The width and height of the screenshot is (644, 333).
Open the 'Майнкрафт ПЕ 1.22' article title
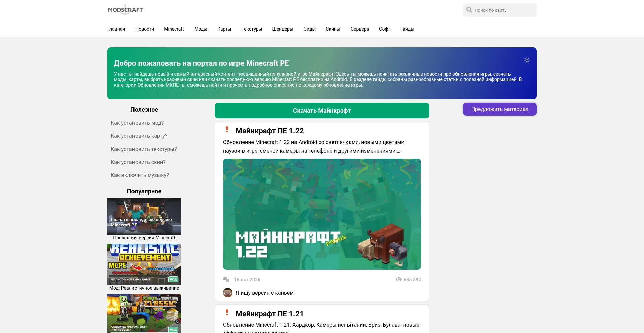[270, 131]
